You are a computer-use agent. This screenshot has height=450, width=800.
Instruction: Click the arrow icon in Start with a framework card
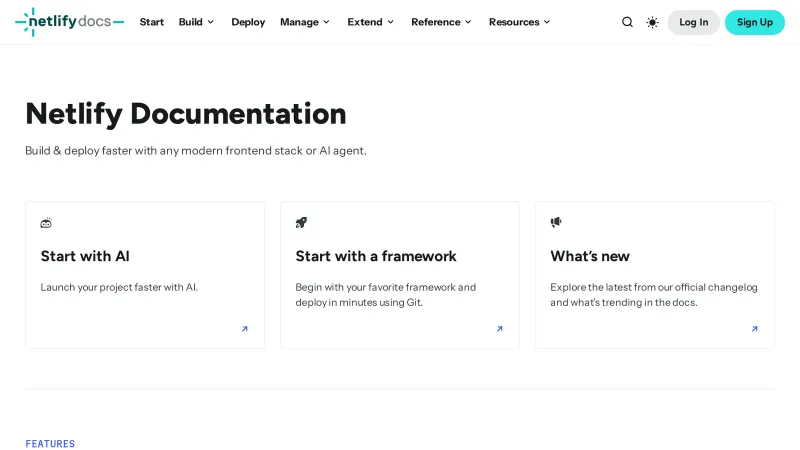499,329
